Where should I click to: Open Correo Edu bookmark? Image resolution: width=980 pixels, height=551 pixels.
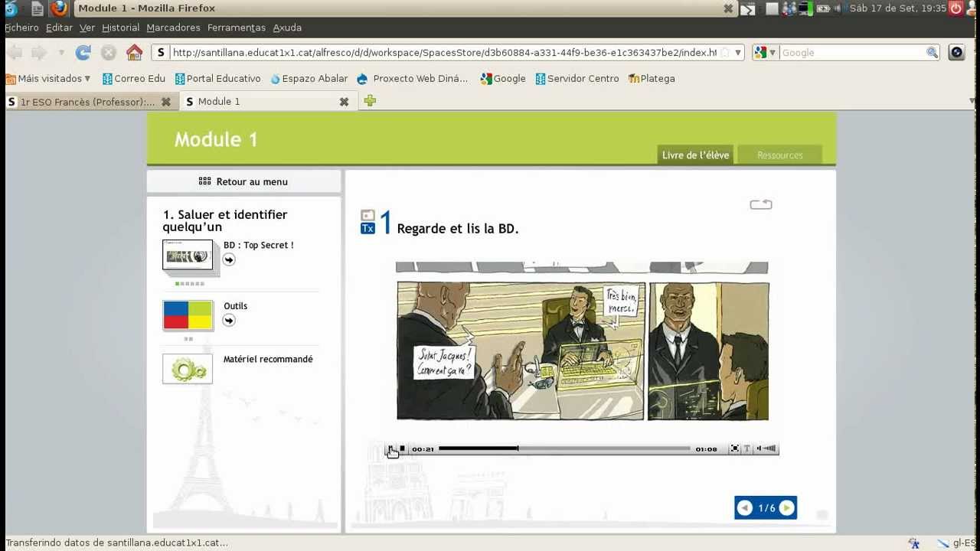click(134, 78)
